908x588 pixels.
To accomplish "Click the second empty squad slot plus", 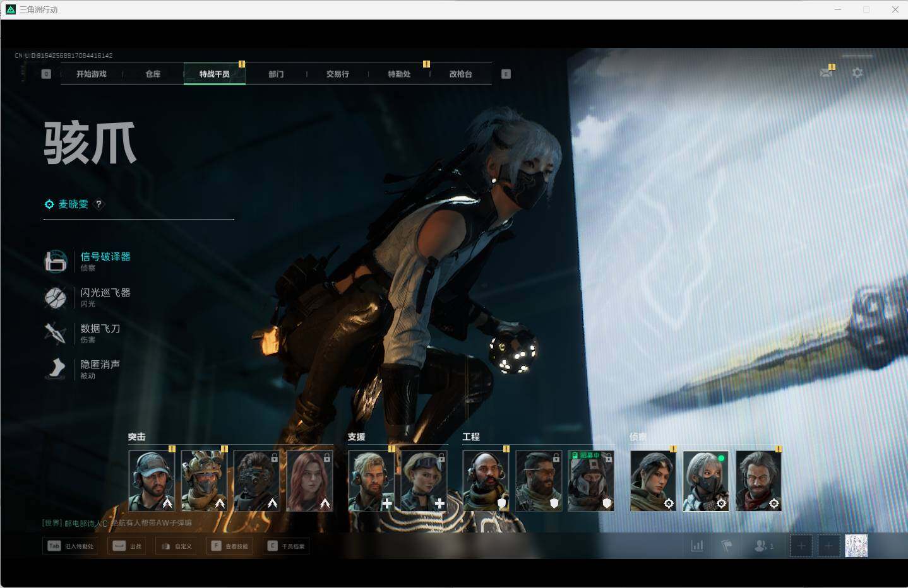I will tap(829, 546).
